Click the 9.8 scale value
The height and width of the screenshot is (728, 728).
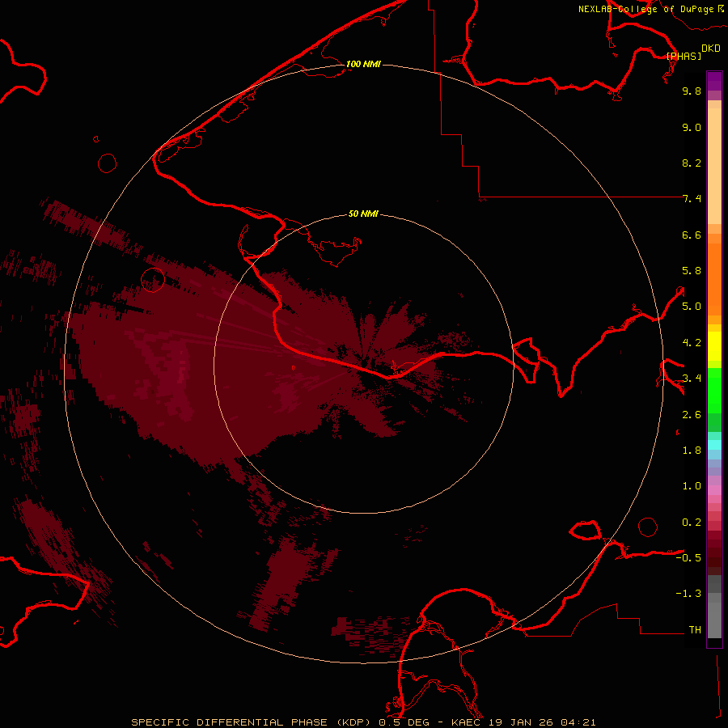(692, 91)
